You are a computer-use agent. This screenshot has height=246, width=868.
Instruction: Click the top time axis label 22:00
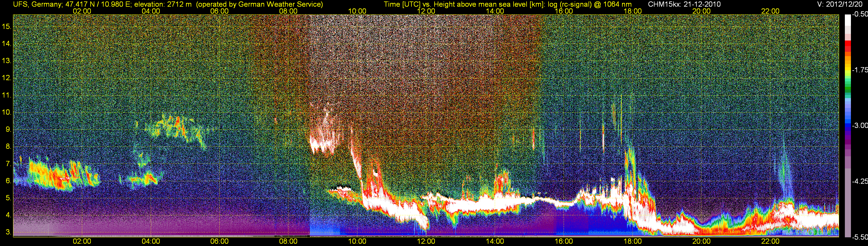point(770,11)
